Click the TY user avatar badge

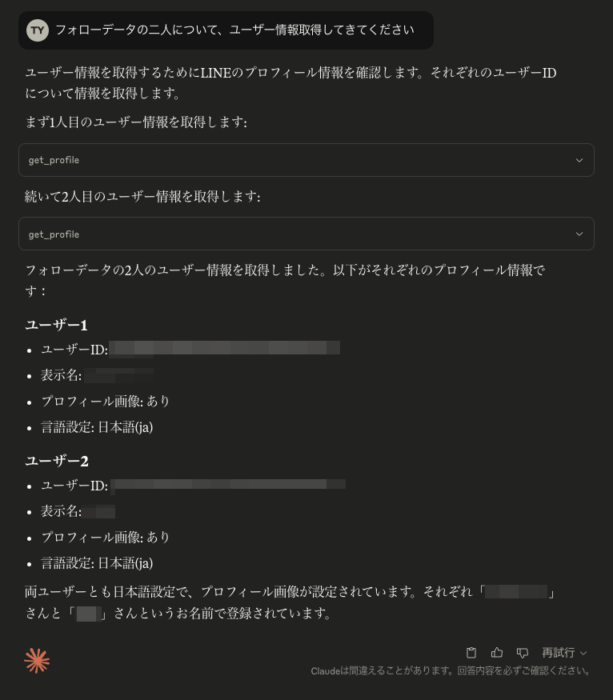[38, 30]
